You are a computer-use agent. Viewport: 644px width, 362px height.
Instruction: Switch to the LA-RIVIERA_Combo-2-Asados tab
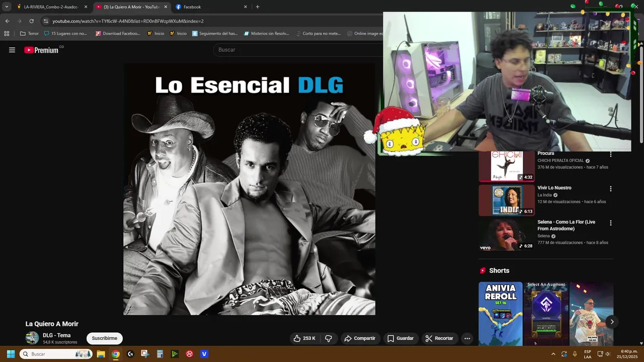click(x=51, y=7)
